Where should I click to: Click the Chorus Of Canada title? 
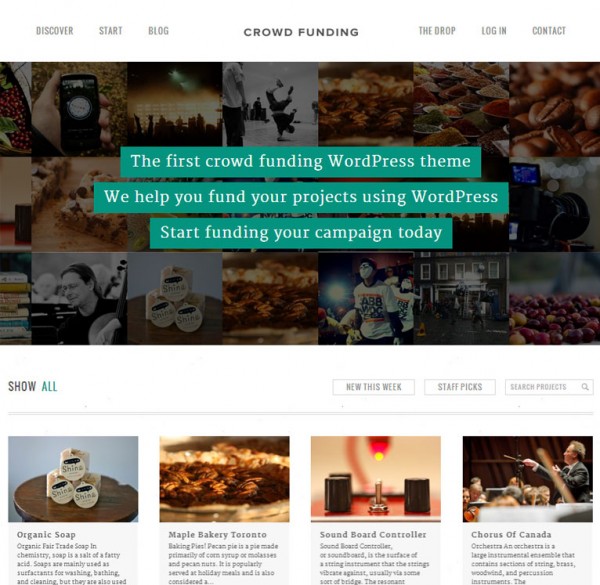pos(511,535)
